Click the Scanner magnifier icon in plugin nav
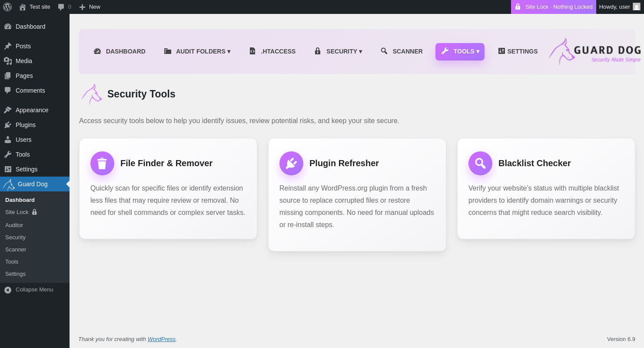Viewport: 644px width, 348px height. (x=384, y=51)
